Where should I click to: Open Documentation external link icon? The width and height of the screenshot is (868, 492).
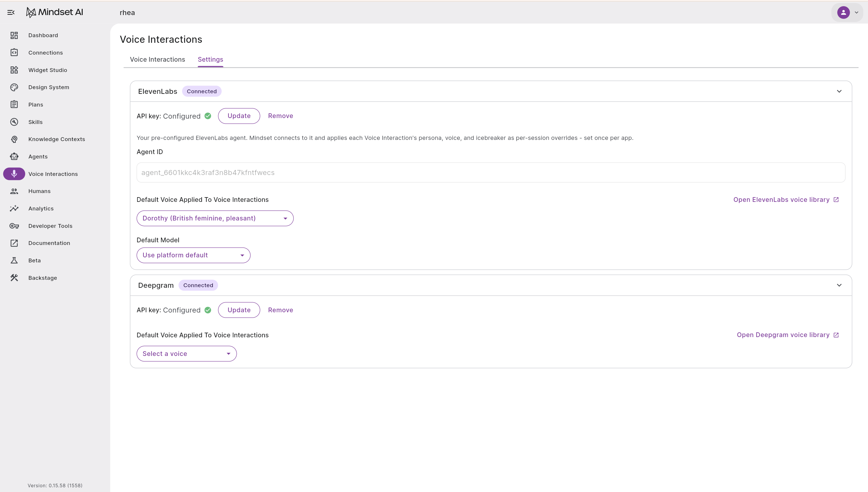pyautogui.click(x=14, y=243)
